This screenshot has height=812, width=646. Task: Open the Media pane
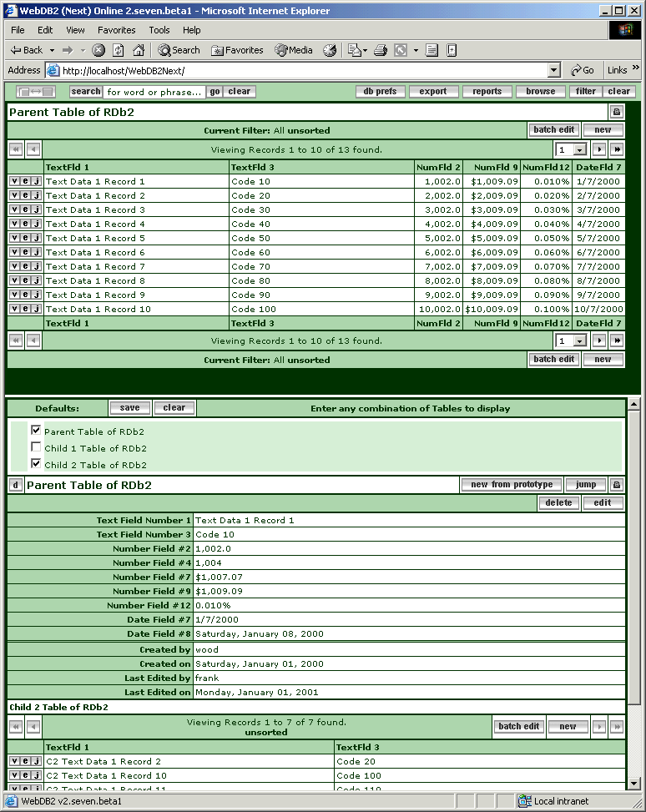tap(294, 50)
